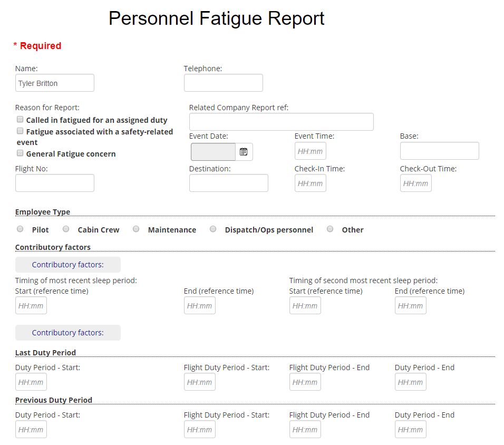The width and height of the screenshot is (504, 445).
Task: Check "Called in fatigued for an assigned duty"
Action: pos(20,119)
